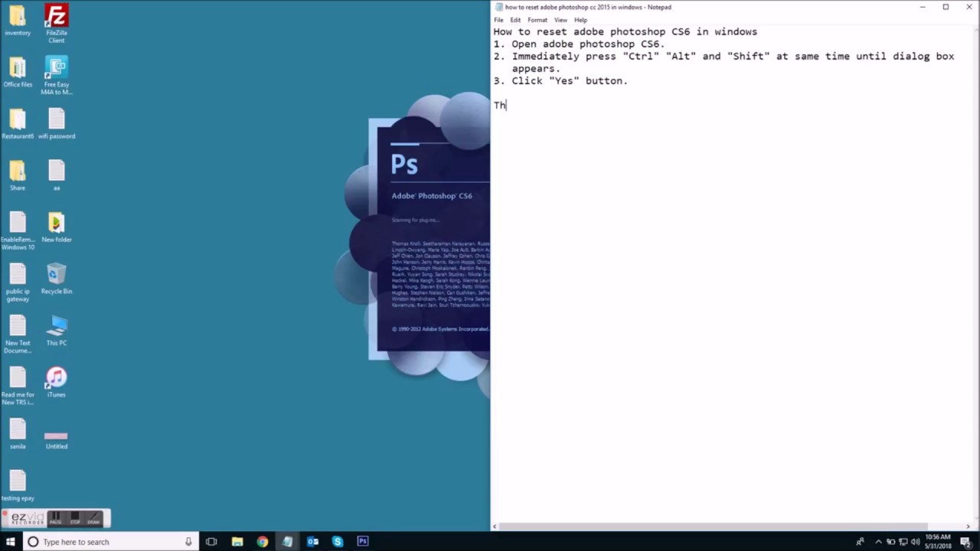Select the EnableRem... Windows 10 file

(18, 231)
